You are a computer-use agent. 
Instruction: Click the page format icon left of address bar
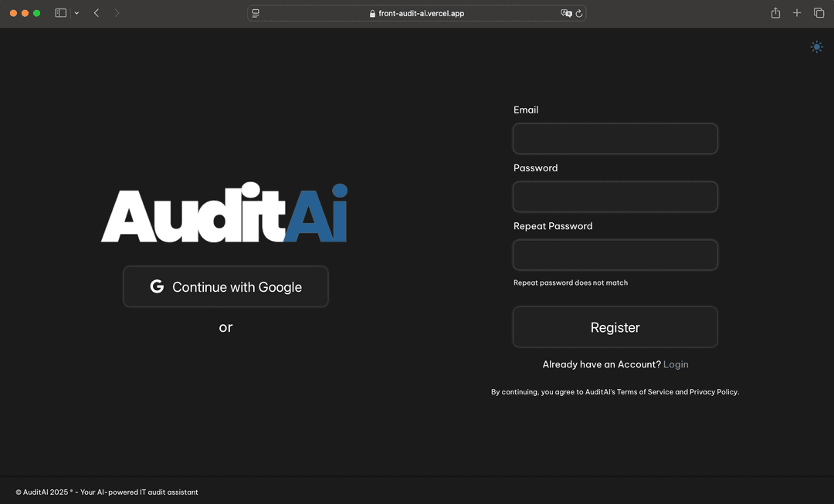[255, 12]
